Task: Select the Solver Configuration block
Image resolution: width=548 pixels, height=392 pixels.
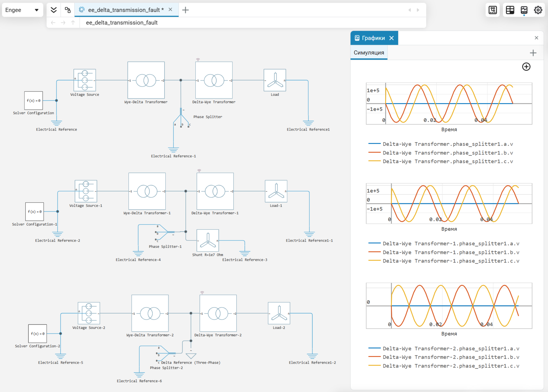Action: pyautogui.click(x=34, y=101)
